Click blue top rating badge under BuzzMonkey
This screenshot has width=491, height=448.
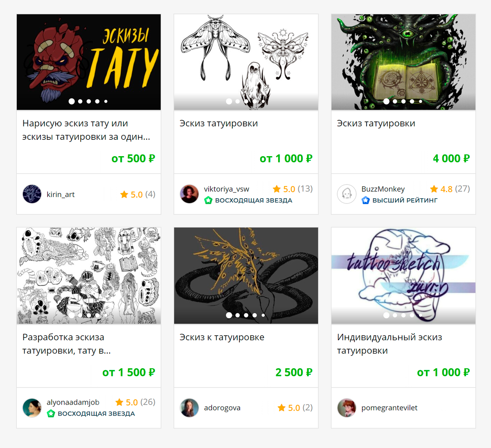[x=366, y=200]
